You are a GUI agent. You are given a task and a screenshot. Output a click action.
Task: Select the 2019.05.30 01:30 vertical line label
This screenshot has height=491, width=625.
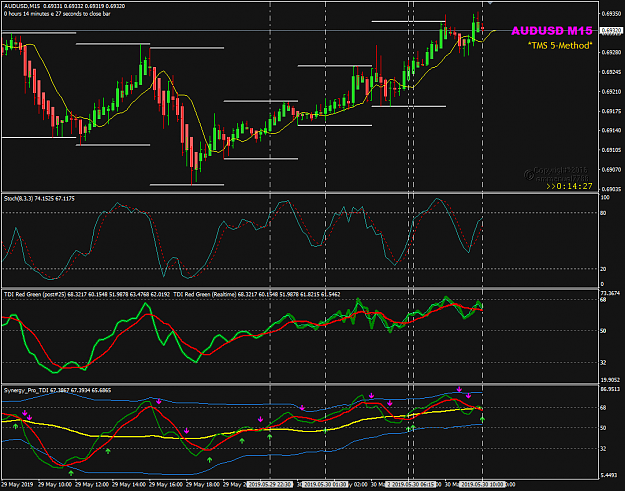coord(325,485)
